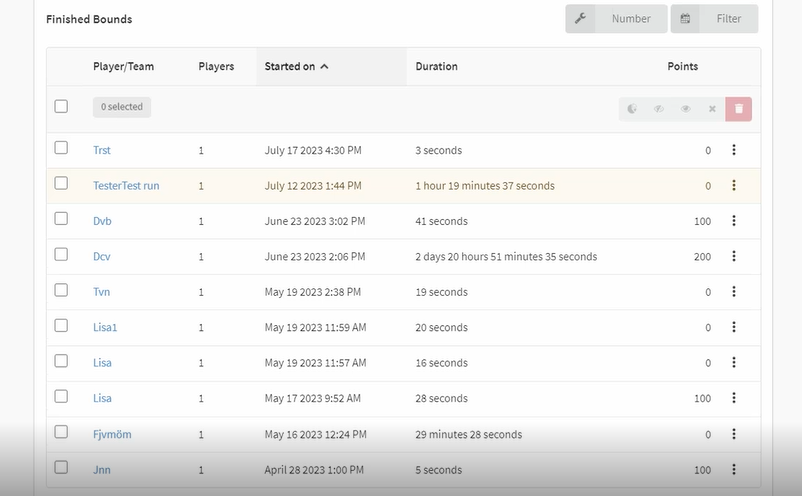Toggle sort arrow on Started on column
This screenshot has height=496, width=802.
pyautogui.click(x=324, y=66)
